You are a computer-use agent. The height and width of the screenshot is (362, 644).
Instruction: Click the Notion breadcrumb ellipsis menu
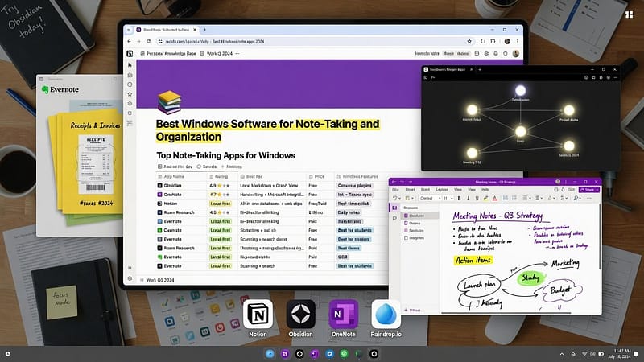237,53
